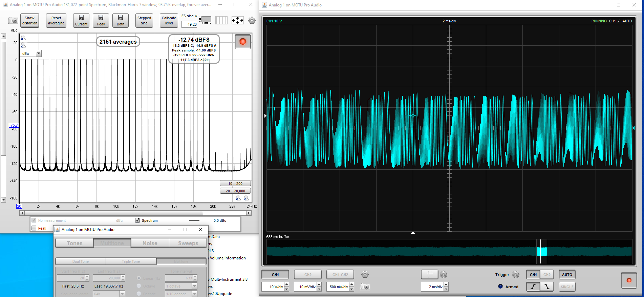
Task: Click trigger AUTO mode button
Action: [x=567, y=274]
